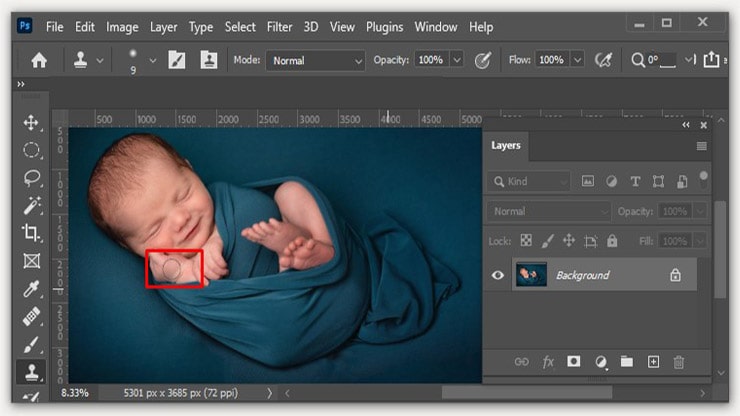Screen dimensions: 740x416
Task: Toggle lock position
Action: [x=569, y=241]
